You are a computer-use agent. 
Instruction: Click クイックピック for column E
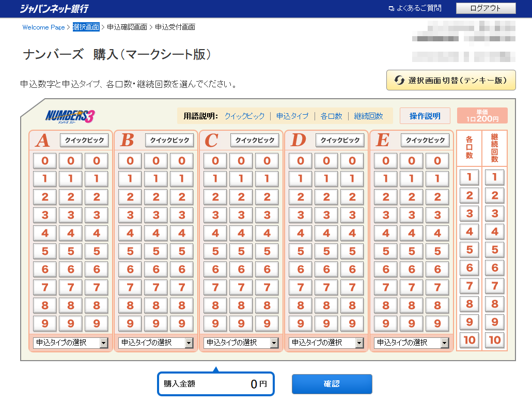pyautogui.click(x=425, y=139)
